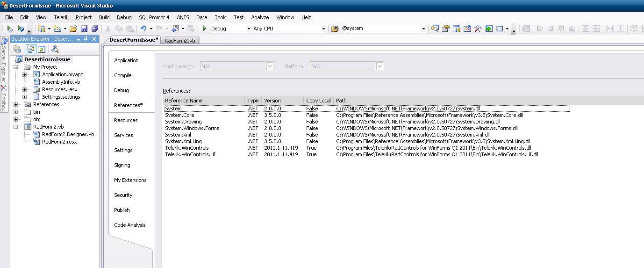The image size is (644, 268).
Task: Click Refresh icon in Solution Explorer toolbar
Action: pyautogui.click(x=41, y=49)
